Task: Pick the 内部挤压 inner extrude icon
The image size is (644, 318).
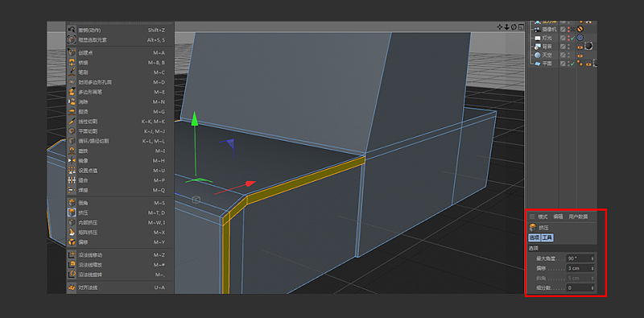Action: [72, 223]
